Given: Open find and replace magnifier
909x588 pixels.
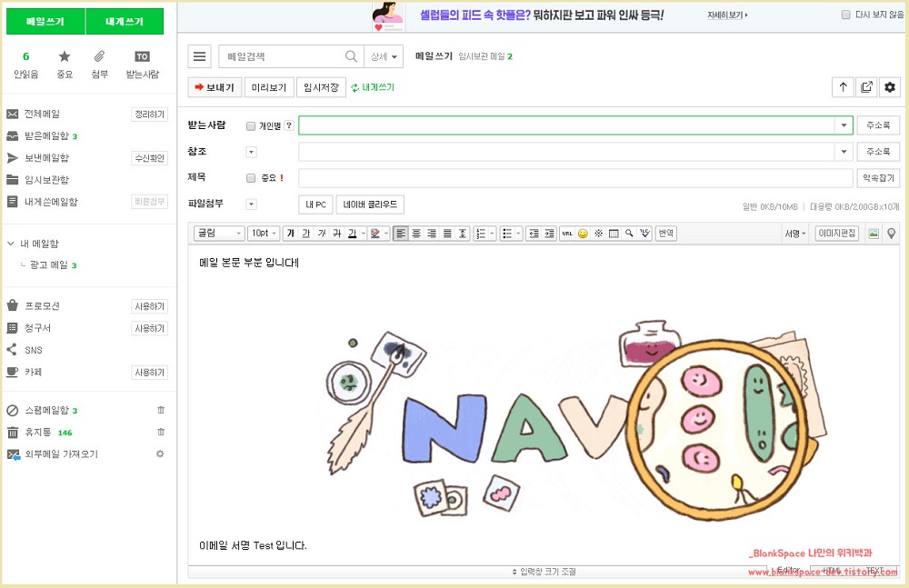Looking at the screenshot, I should [629, 234].
